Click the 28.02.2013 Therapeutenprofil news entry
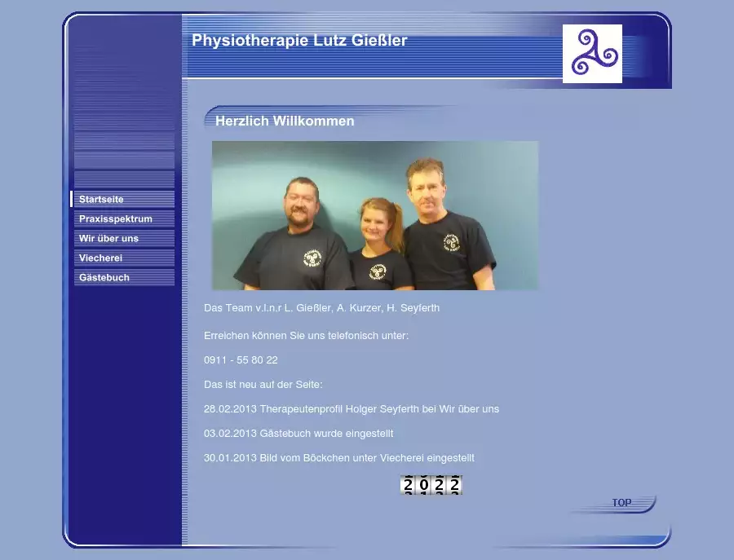The width and height of the screenshot is (734, 560). point(351,409)
